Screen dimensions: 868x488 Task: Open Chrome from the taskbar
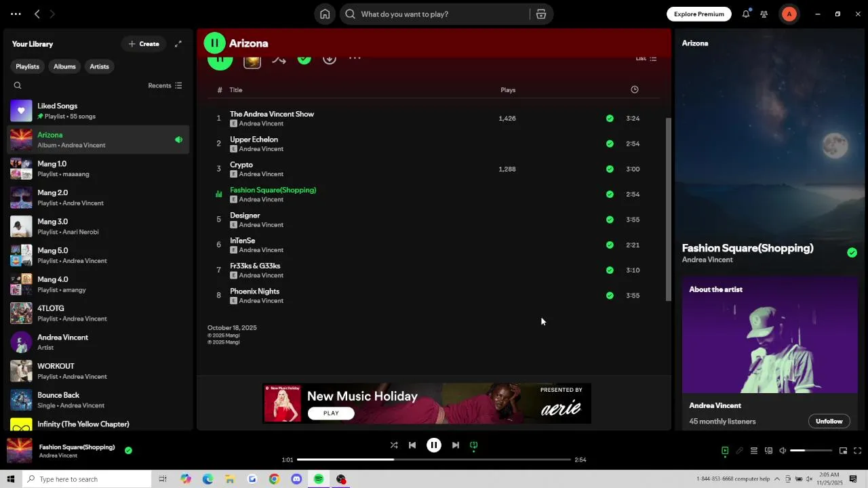pos(274,479)
